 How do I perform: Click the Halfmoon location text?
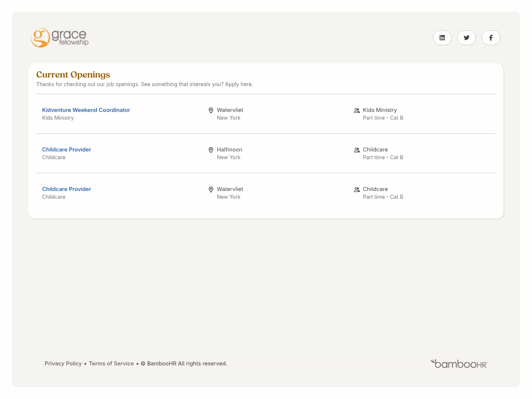[229, 150]
